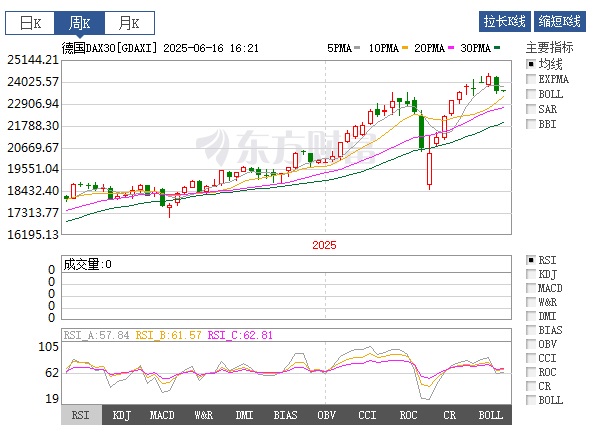This screenshot has width=595, height=436.
Task: Click the 25144.21 price axis label
Action: [x=33, y=60]
